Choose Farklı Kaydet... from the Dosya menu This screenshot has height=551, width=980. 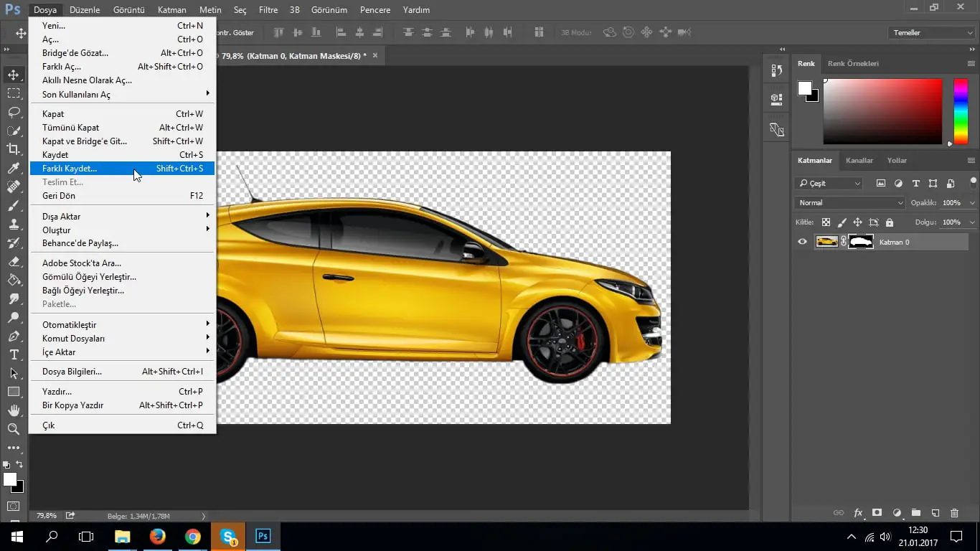click(70, 169)
